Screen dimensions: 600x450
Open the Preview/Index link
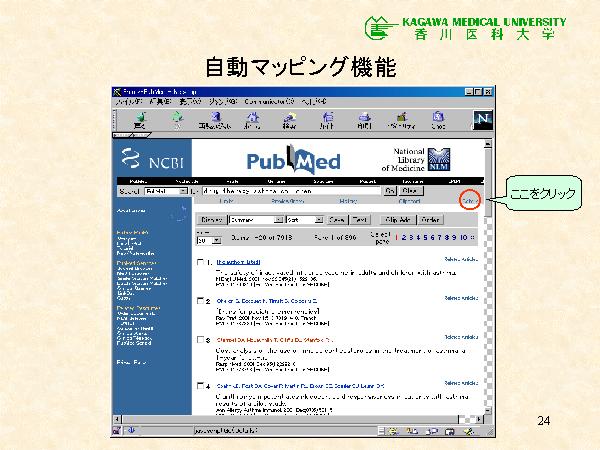[x=288, y=201]
